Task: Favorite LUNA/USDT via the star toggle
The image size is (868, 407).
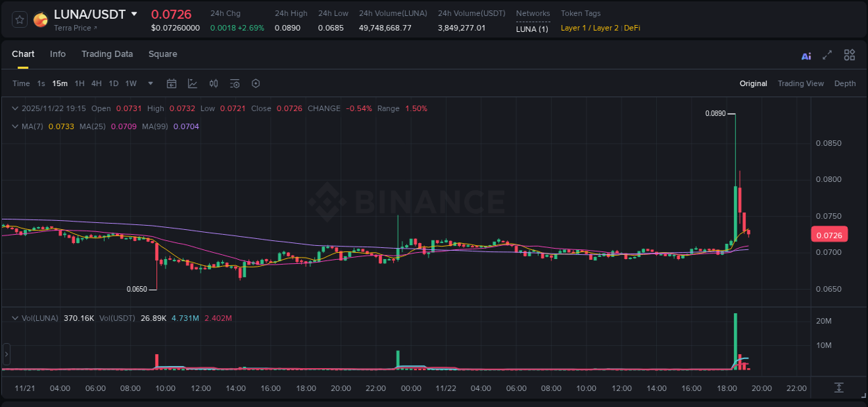Action: (x=19, y=19)
